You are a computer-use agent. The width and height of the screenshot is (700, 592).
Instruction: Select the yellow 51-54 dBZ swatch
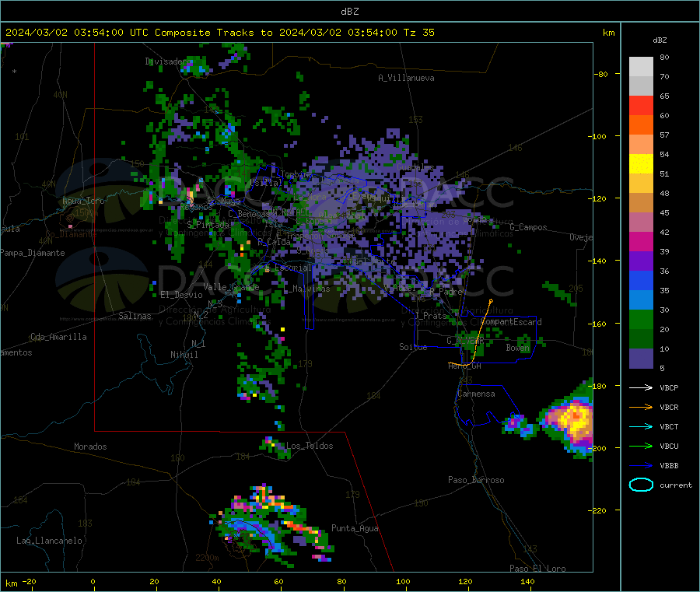click(x=641, y=164)
